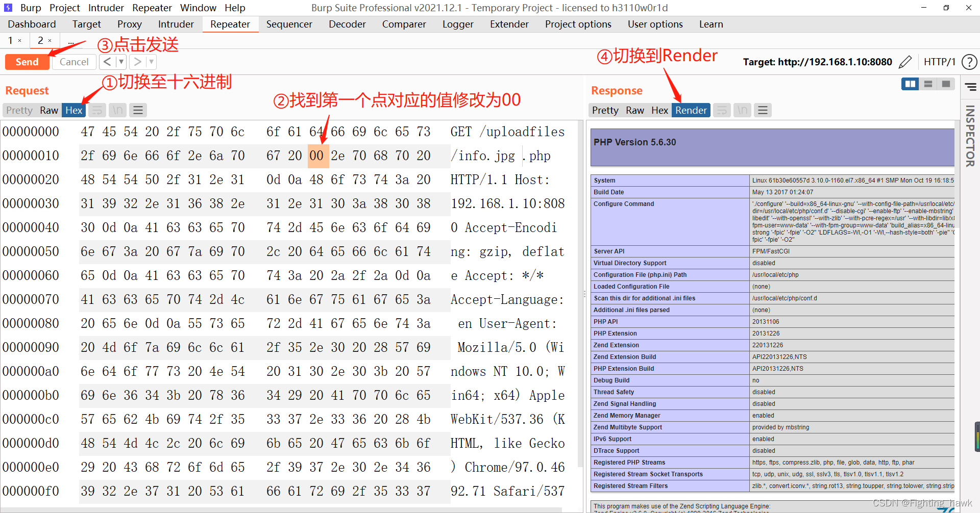Click the Request hex pane vertical scrollbar
This screenshot has width=980, height=513.
pos(580,293)
